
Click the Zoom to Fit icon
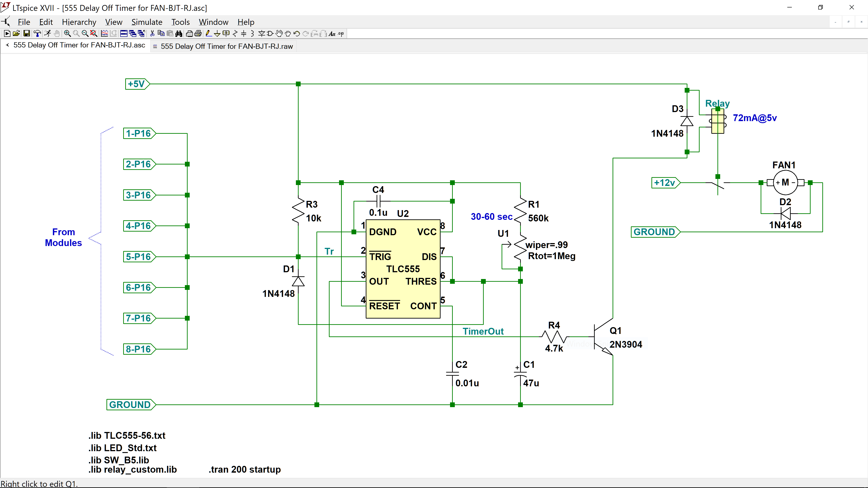(x=94, y=34)
